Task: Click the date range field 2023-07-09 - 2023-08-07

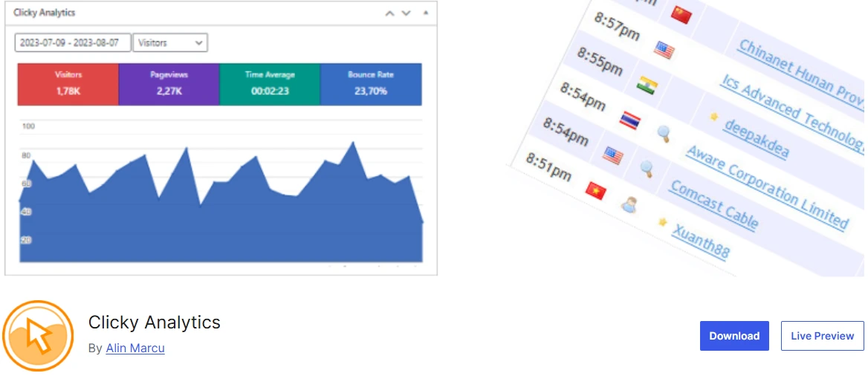Action: coord(73,42)
